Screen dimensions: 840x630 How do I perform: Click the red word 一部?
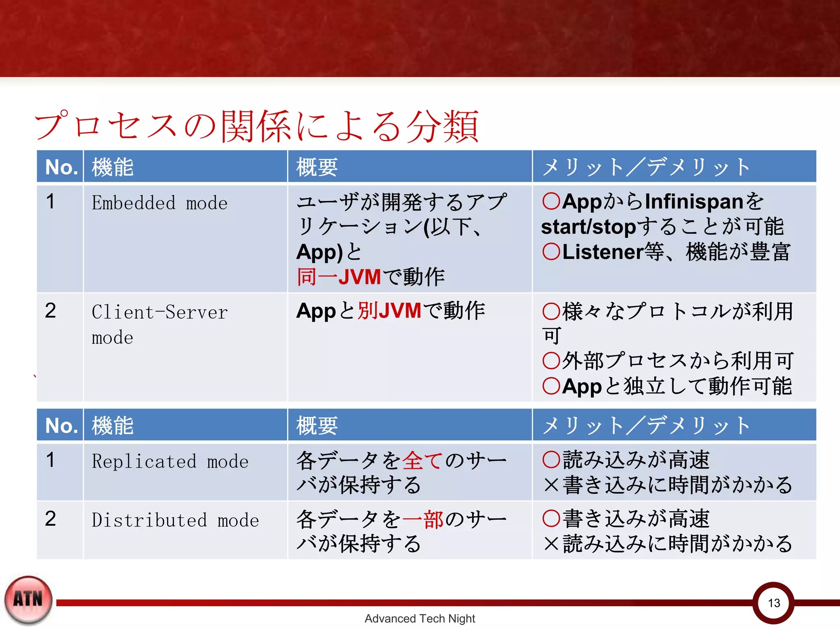pos(423,519)
